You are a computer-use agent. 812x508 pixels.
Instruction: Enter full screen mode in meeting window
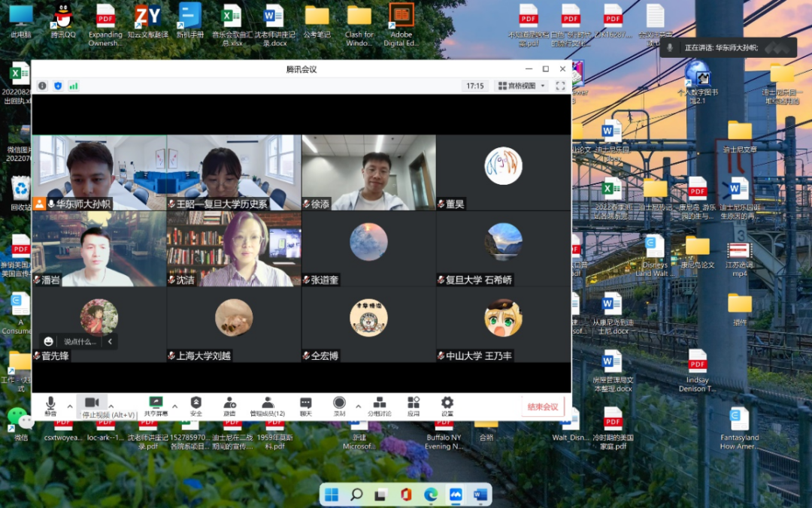pos(560,86)
